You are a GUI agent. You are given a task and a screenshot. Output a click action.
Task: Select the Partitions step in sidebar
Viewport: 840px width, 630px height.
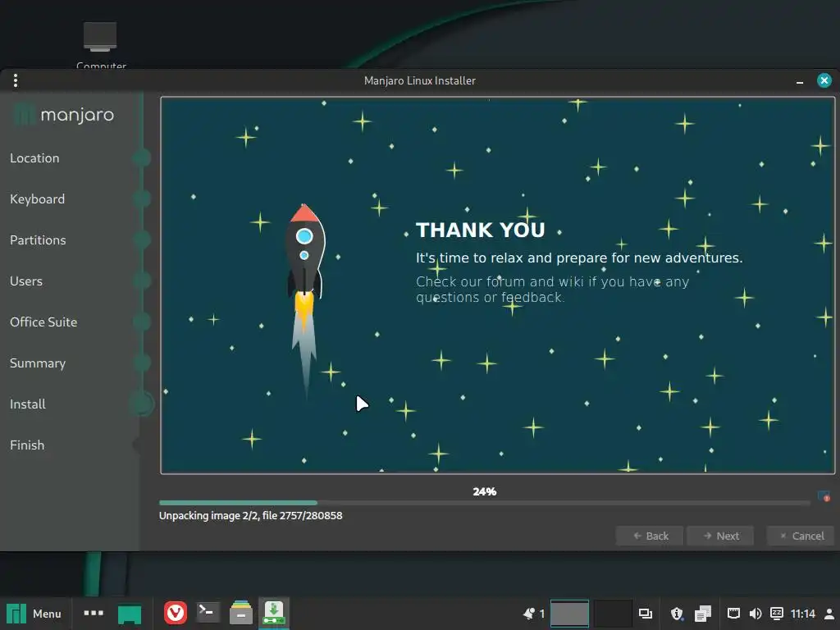pyautogui.click(x=38, y=240)
